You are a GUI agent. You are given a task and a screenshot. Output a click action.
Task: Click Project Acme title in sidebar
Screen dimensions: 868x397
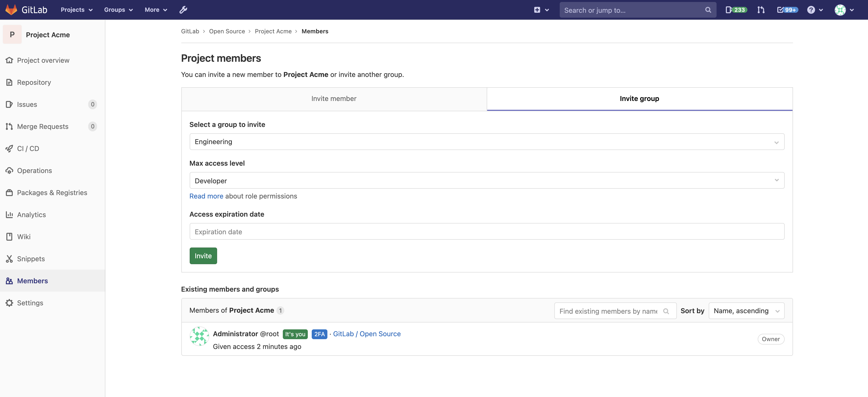pyautogui.click(x=48, y=35)
